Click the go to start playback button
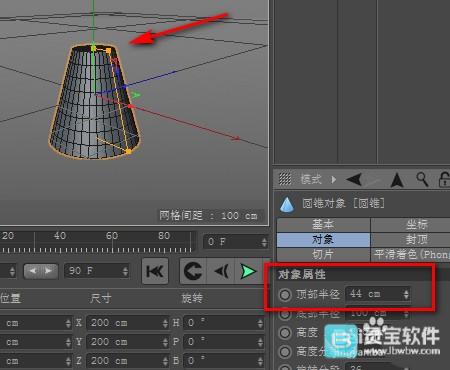 [155, 271]
